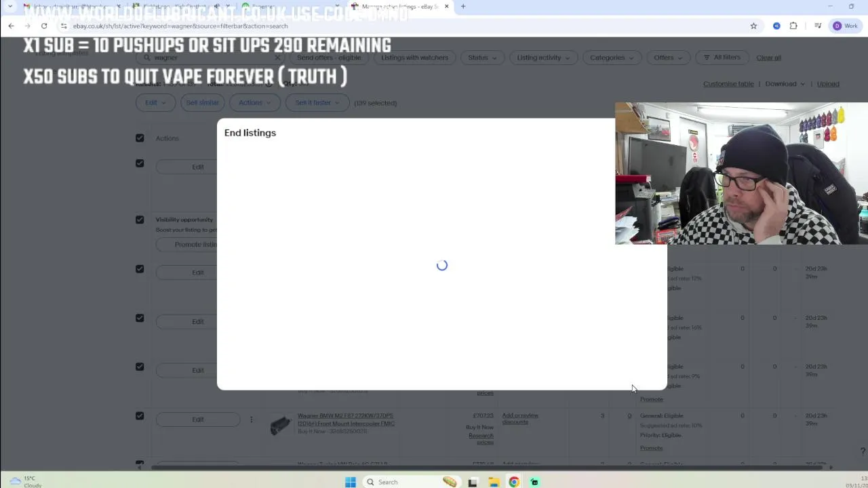This screenshot has height=488, width=868.
Task: Open Customise table
Action: click(x=728, y=84)
